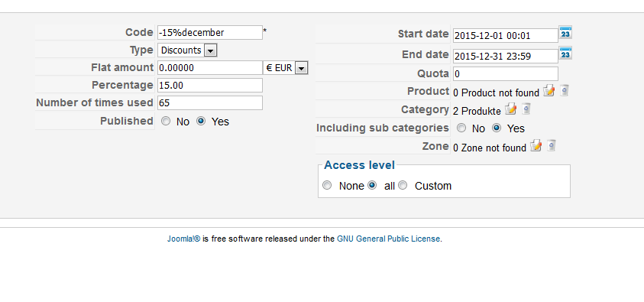
Task: Open the EUR currency dropdown
Action: [286, 68]
